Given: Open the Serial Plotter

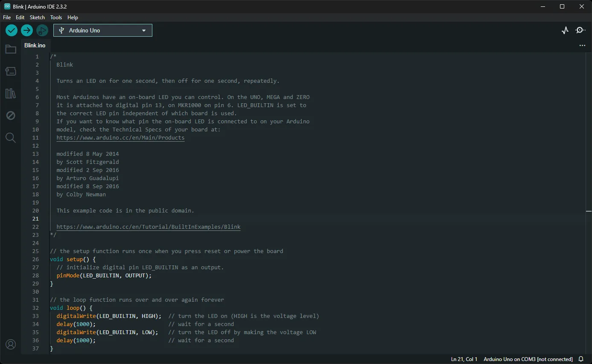Looking at the screenshot, I should (x=565, y=30).
